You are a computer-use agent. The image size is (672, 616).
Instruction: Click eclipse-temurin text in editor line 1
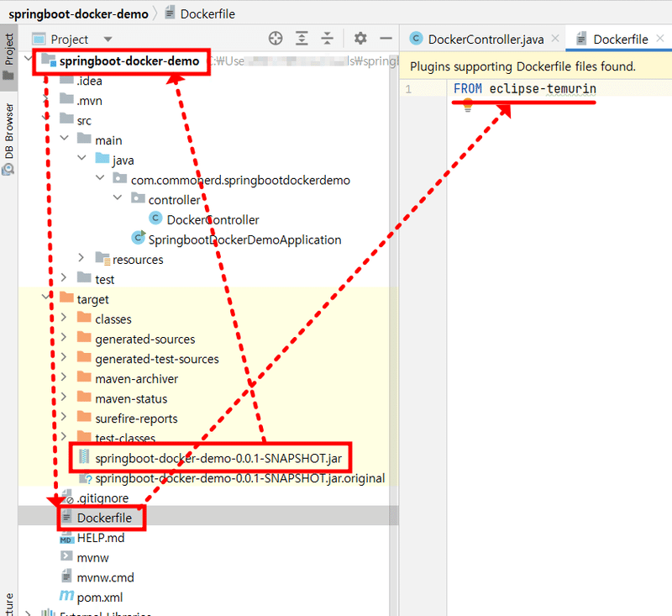pos(543,89)
